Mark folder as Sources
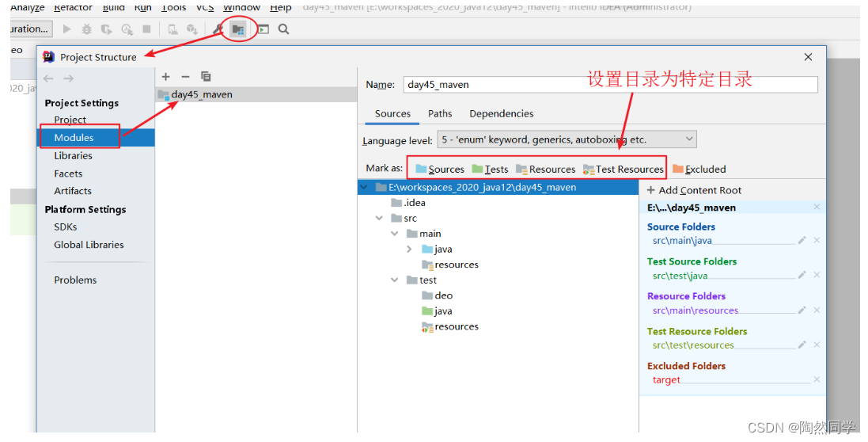The image size is (868, 442). [439, 169]
